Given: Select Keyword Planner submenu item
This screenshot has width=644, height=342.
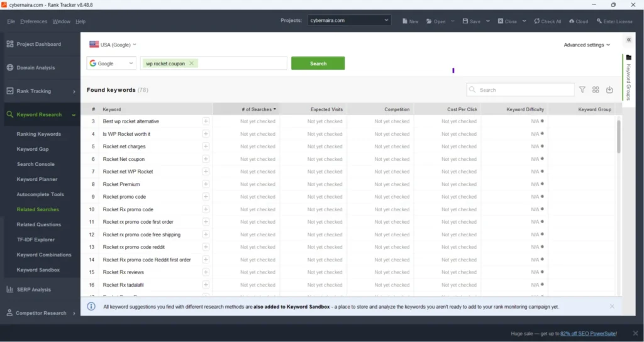Looking at the screenshot, I should pyautogui.click(x=37, y=179).
